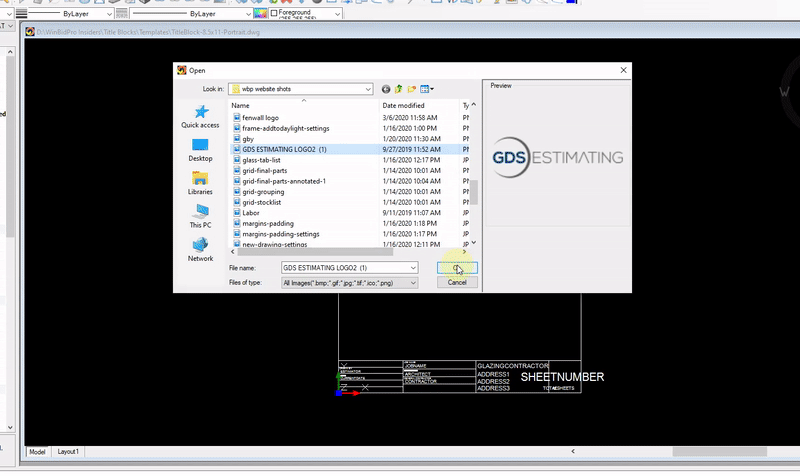
Task: Open Quick access location
Action: [x=200, y=117]
